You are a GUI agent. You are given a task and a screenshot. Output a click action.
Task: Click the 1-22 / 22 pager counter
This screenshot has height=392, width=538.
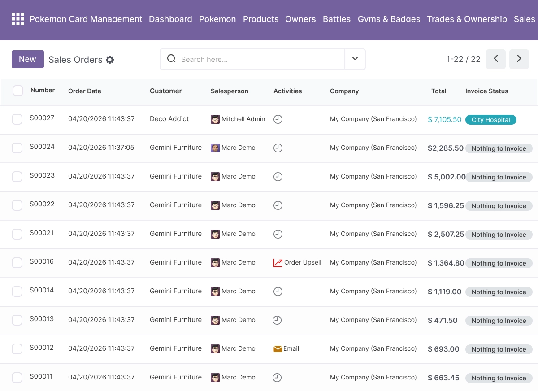tap(464, 59)
